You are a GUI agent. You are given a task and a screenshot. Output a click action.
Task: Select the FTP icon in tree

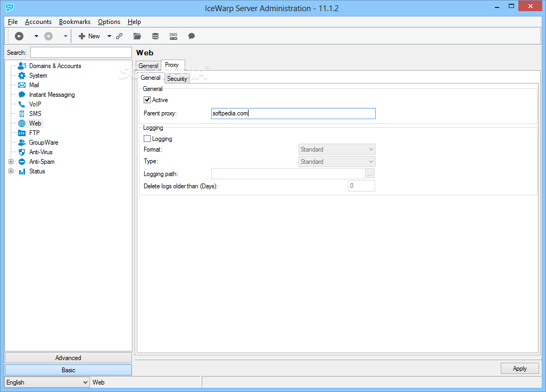[x=22, y=133]
